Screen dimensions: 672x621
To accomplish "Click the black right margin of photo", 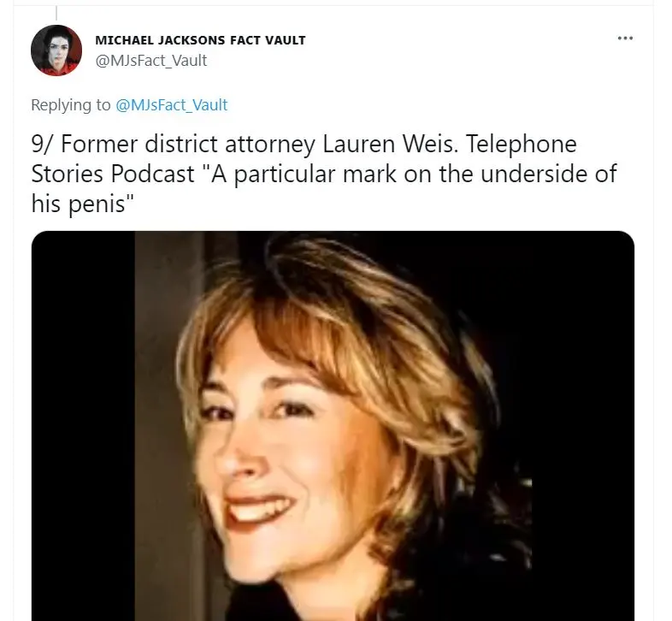I will point(583,426).
